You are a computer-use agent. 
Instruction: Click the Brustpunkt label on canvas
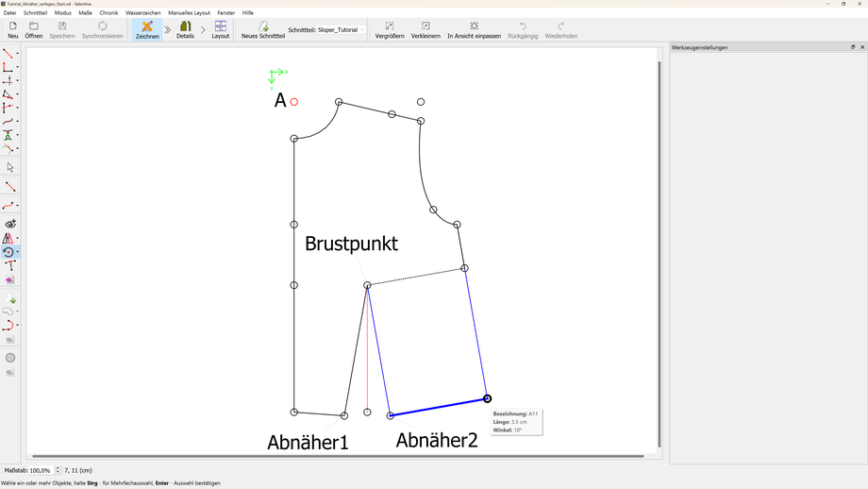[352, 244]
